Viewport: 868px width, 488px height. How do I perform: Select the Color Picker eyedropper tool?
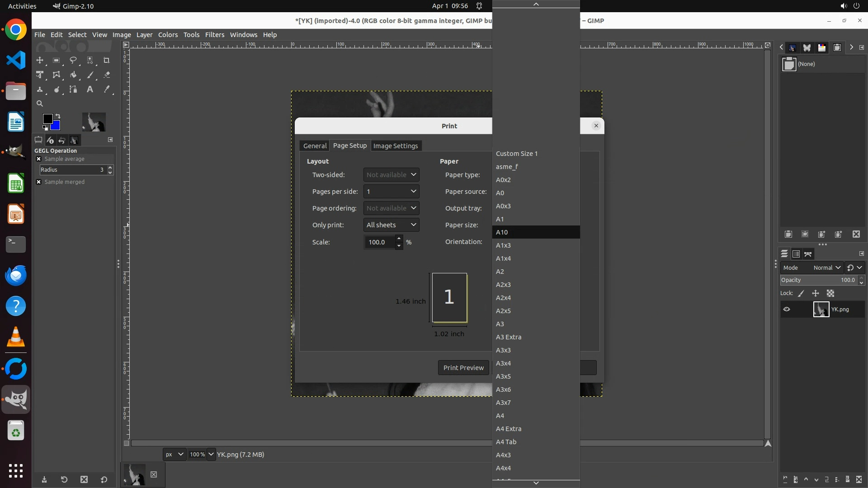[x=107, y=89]
